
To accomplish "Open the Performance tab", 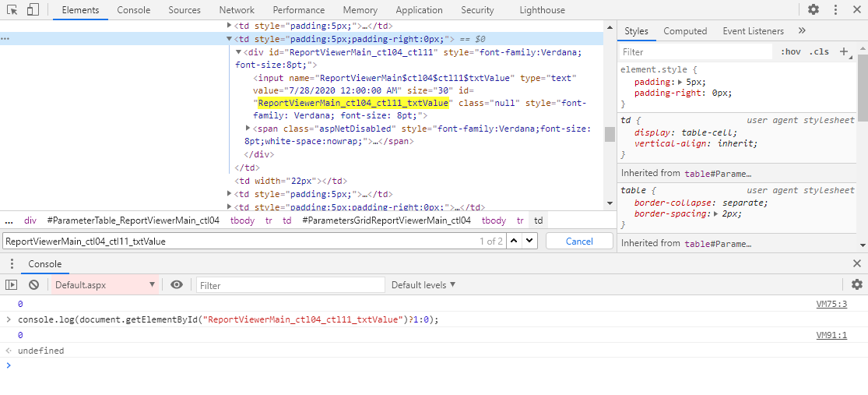I will (298, 10).
